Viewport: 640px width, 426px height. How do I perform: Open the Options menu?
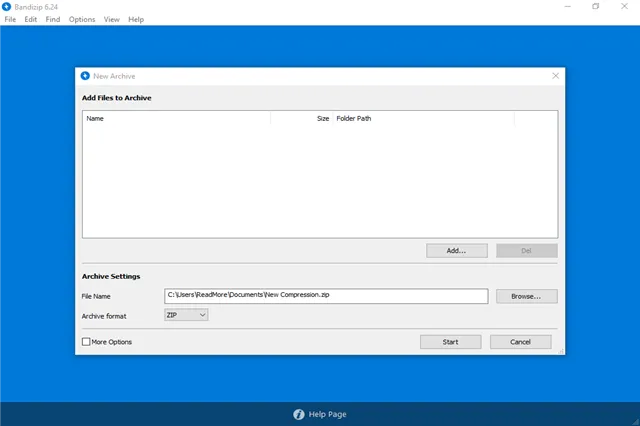click(82, 19)
